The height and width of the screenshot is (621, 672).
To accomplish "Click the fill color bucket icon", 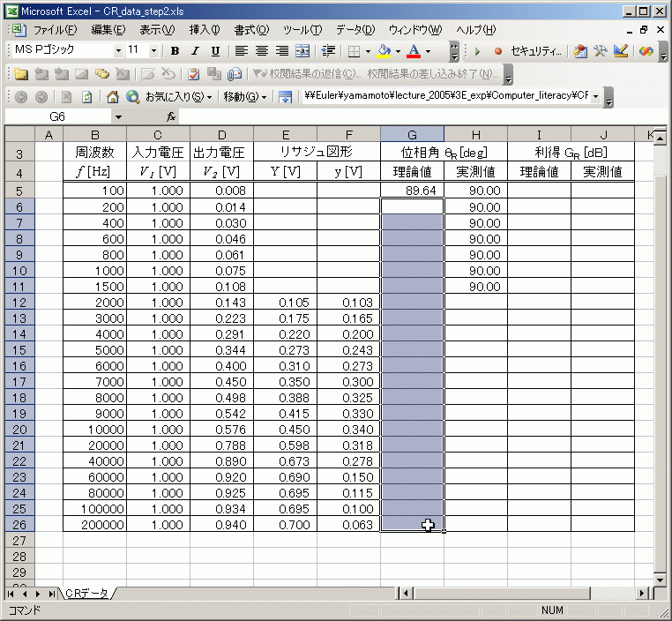I will pyautogui.click(x=384, y=51).
